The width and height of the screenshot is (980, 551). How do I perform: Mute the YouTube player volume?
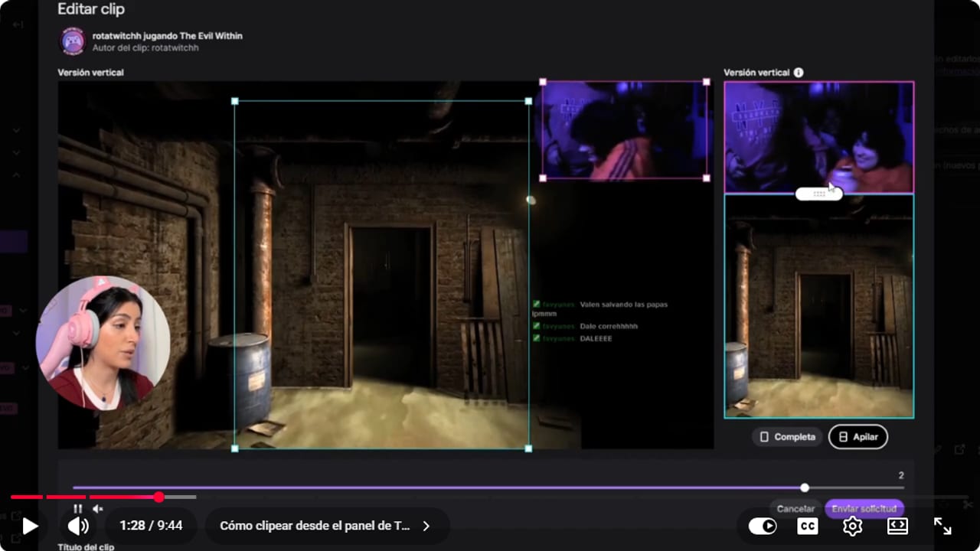pyautogui.click(x=78, y=526)
